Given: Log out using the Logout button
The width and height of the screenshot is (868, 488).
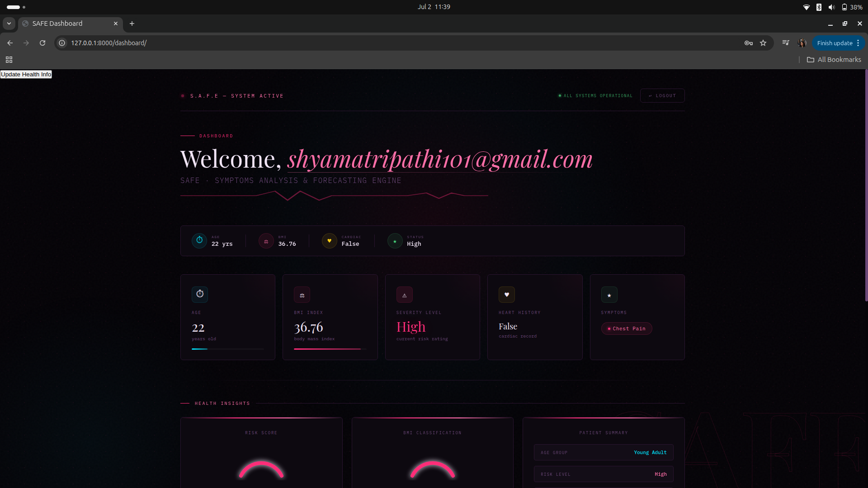Looking at the screenshot, I should [662, 96].
